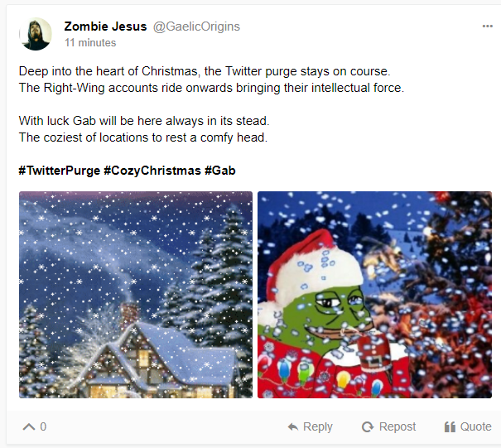Click the Quote marks icon
Screen dimensions: 501x448
coord(450,427)
